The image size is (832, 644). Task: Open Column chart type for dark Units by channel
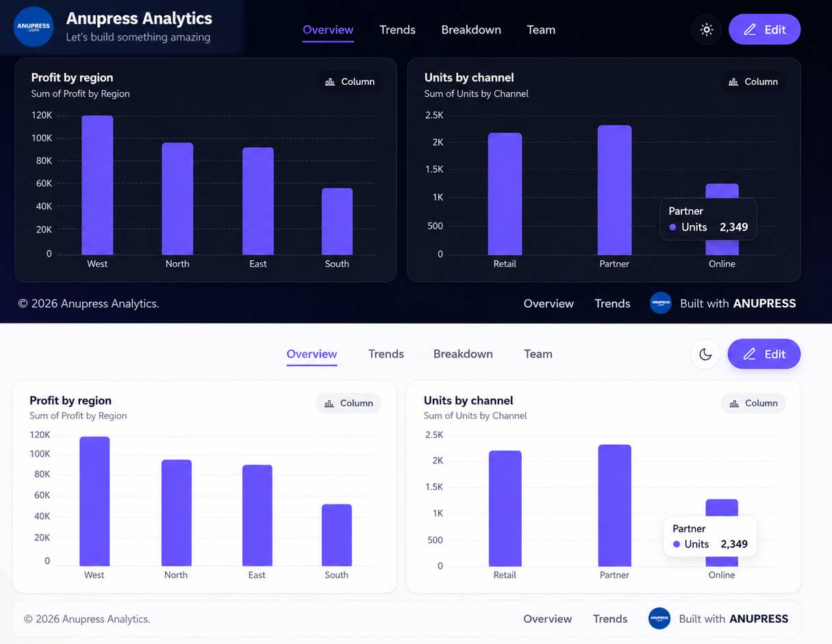(753, 81)
